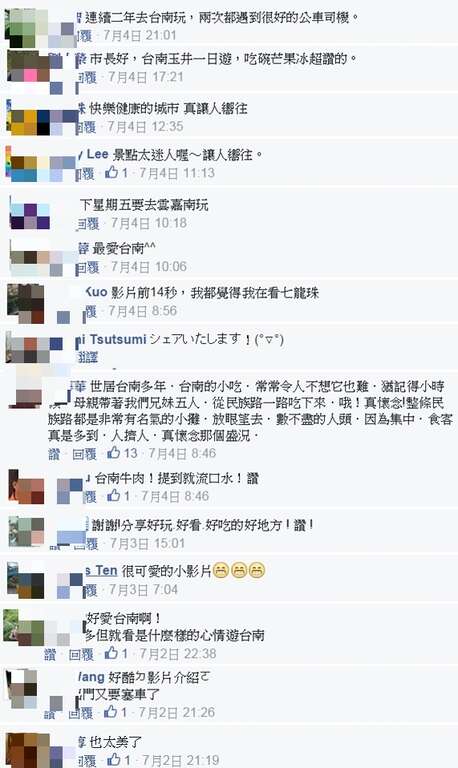Click 讚 under the long 世居台南多年 comment
458x768 pixels.
click(x=53, y=454)
